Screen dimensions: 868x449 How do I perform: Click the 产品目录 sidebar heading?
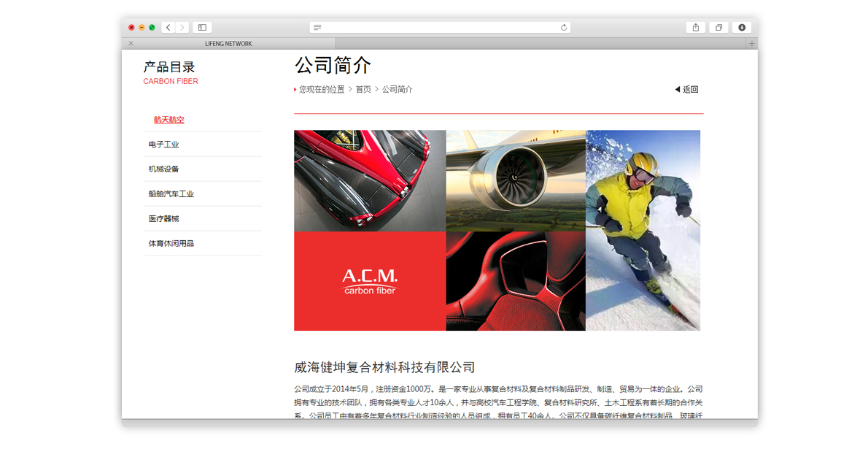tap(168, 67)
